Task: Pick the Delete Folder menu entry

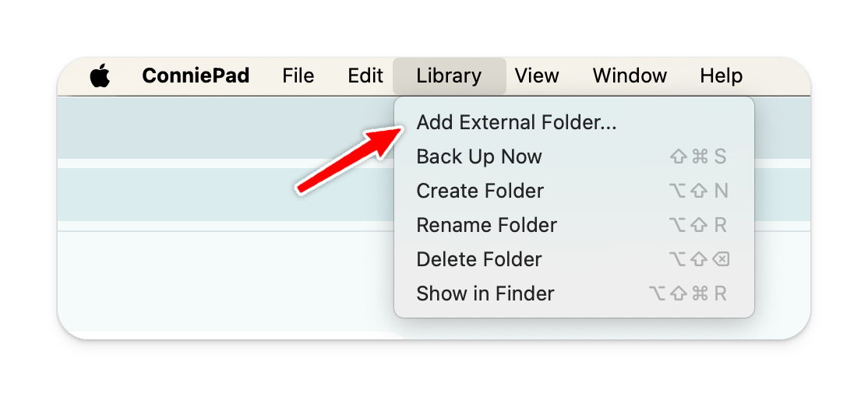Action: (x=479, y=260)
